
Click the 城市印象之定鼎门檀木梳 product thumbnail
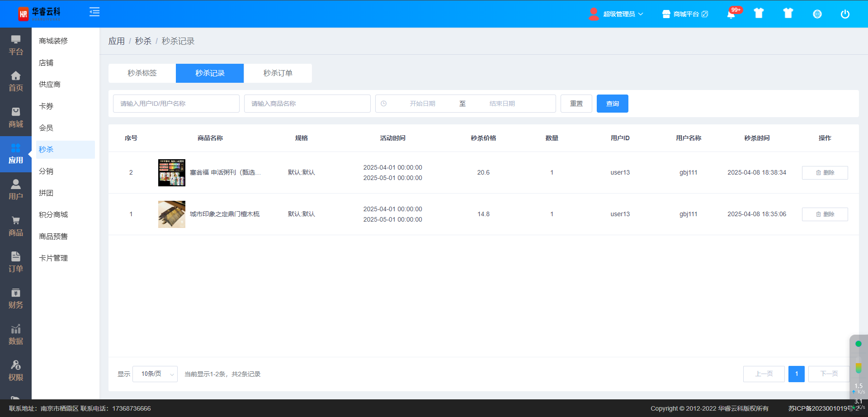pos(172,214)
